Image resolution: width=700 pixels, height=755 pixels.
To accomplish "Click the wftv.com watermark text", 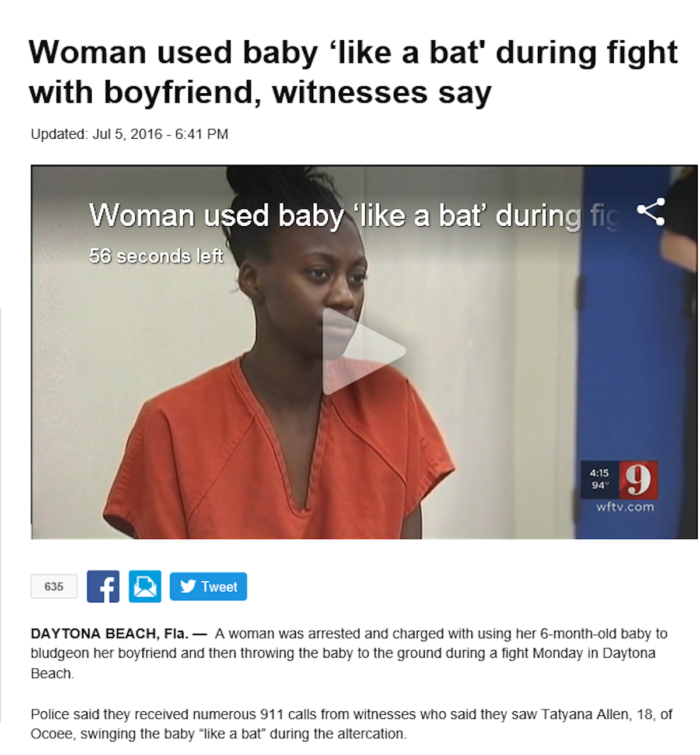I will (625, 507).
